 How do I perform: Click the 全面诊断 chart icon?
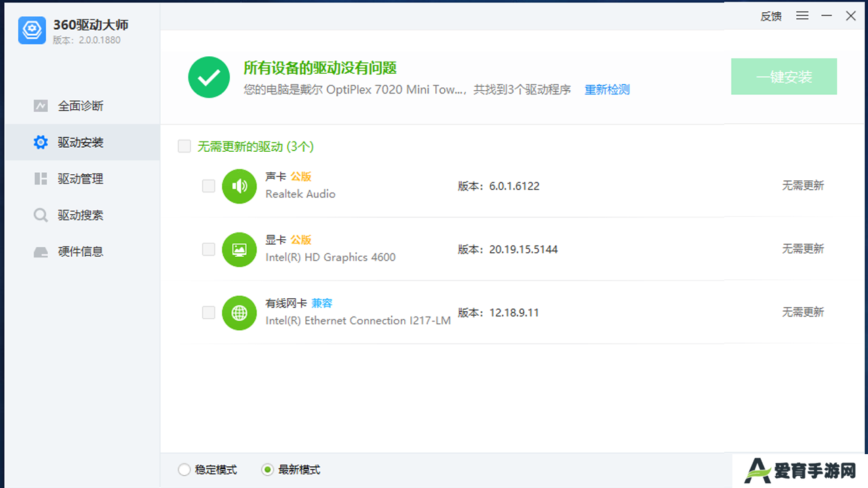tap(41, 106)
